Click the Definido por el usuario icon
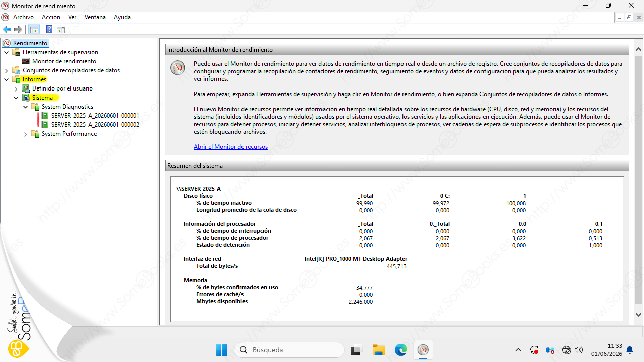This screenshot has width=644, height=362. click(x=26, y=88)
